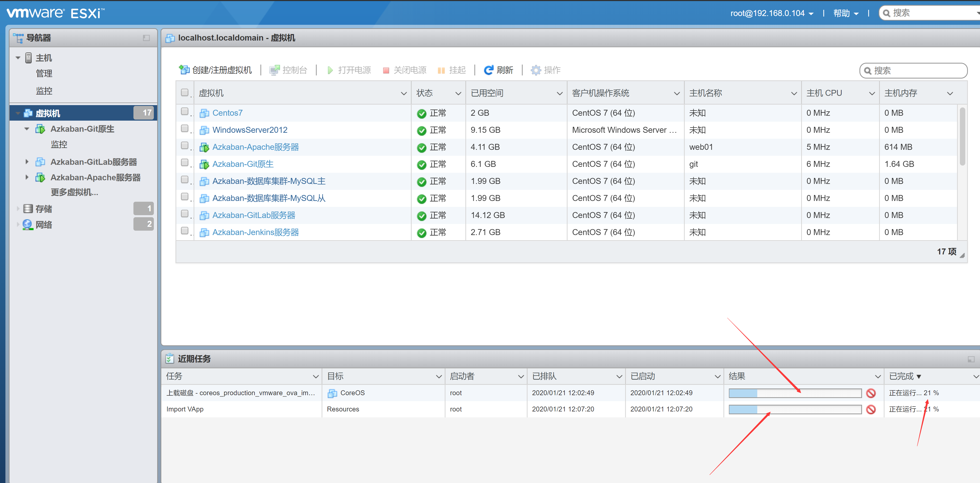Click the Actions gear icon

pos(536,70)
